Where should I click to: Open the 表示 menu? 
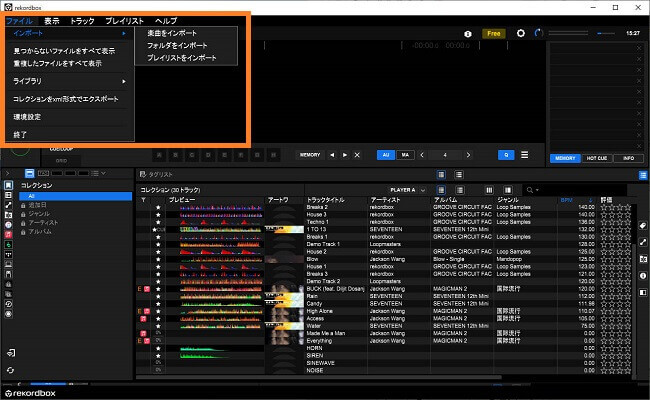coord(52,21)
